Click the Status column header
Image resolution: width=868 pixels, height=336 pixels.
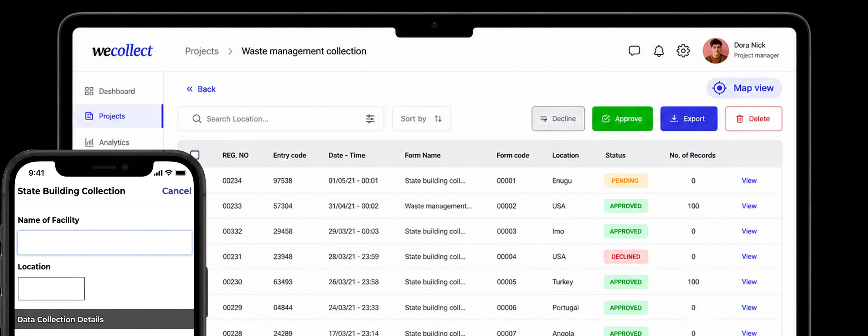(x=615, y=155)
